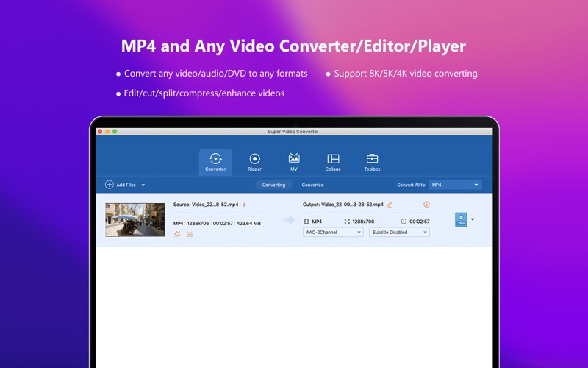Click the video thumbnail preview

click(x=135, y=219)
